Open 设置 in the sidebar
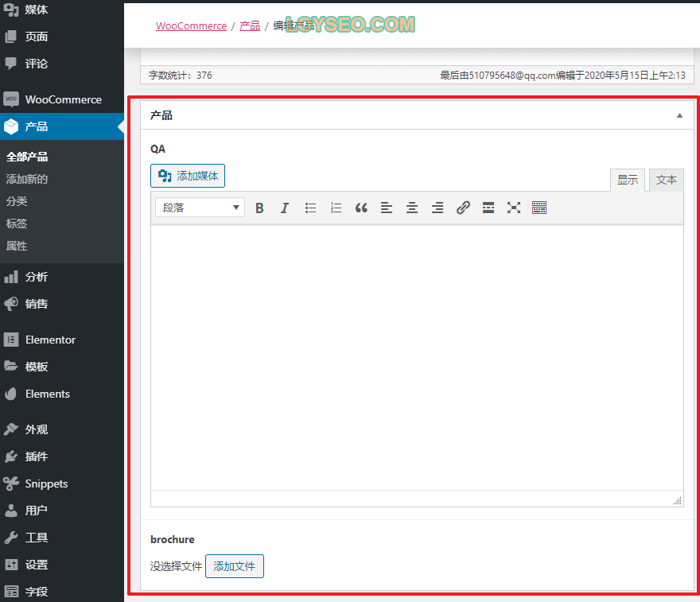700x602 pixels. [62, 565]
